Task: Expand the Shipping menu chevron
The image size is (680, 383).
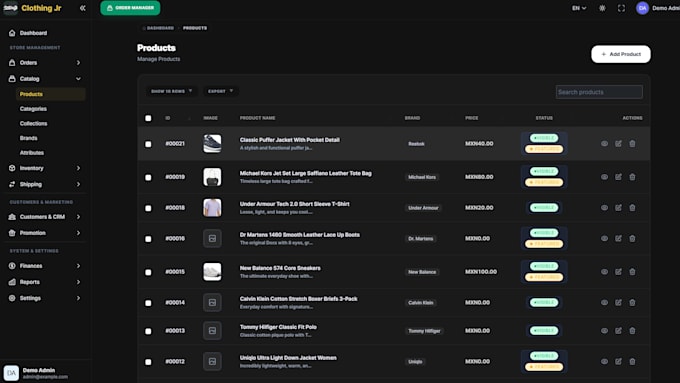Action: click(78, 184)
